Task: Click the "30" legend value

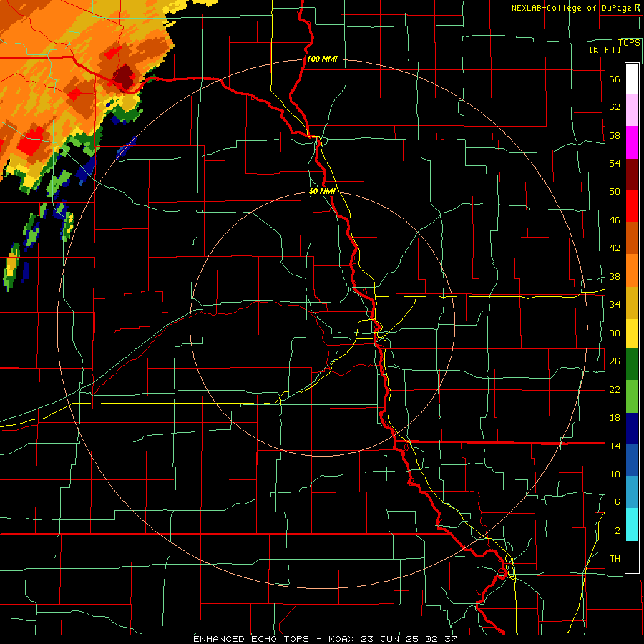Action: click(x=615, y=333)
